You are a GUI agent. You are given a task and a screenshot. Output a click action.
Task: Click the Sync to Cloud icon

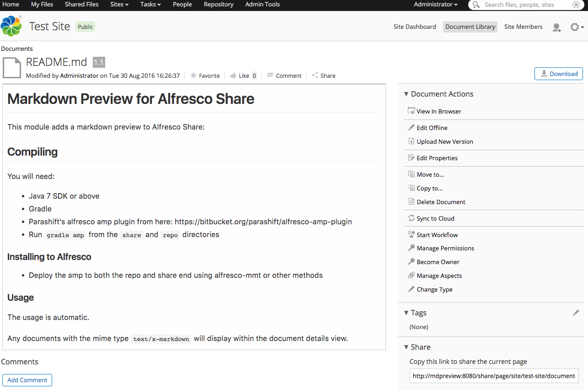(x=412, y=218)
